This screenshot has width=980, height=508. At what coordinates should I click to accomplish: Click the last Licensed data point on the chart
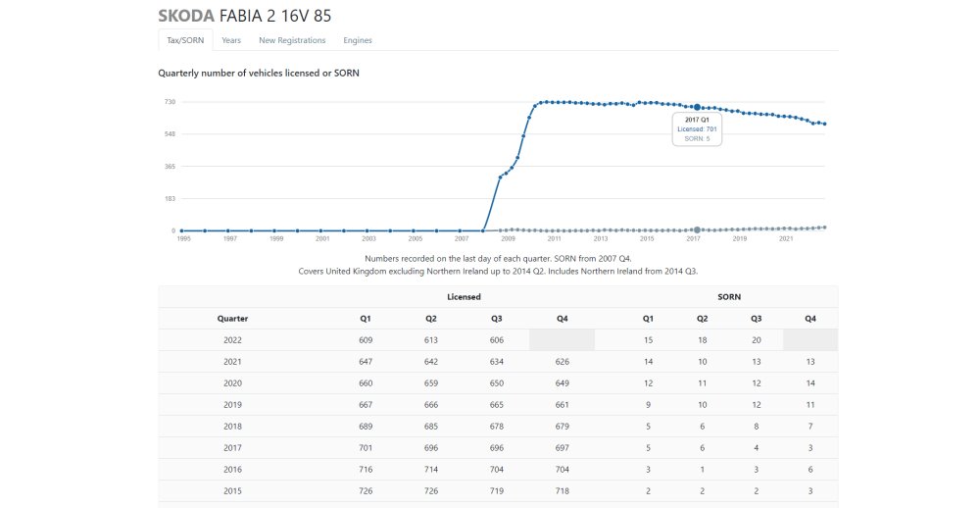825,124
